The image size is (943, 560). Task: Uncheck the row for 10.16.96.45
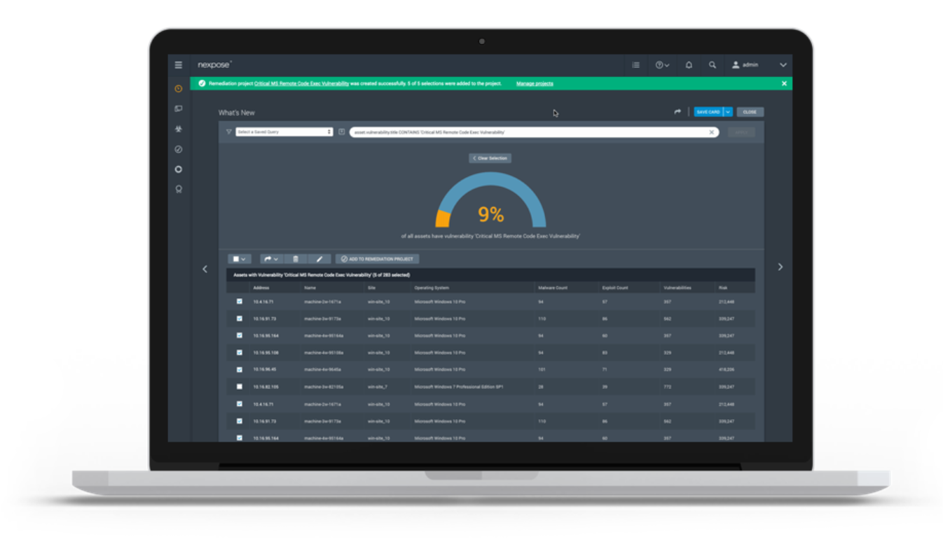(240, 370)
